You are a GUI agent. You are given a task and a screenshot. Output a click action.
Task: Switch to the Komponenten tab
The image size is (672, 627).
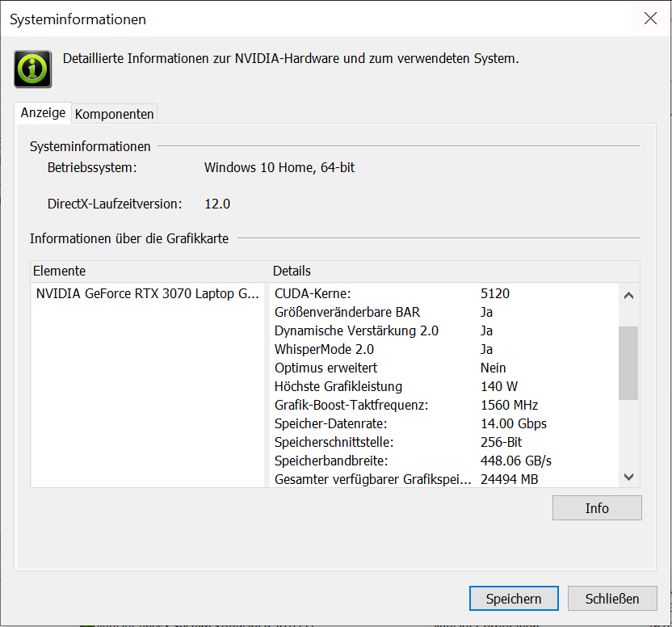(114, 114)
